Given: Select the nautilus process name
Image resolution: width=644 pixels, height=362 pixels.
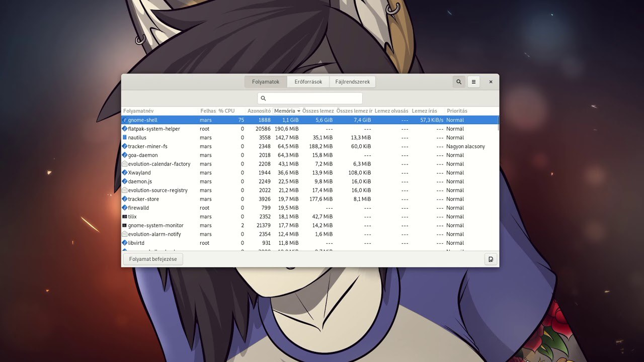Looking at the screenshot, I should coord(137,137).
